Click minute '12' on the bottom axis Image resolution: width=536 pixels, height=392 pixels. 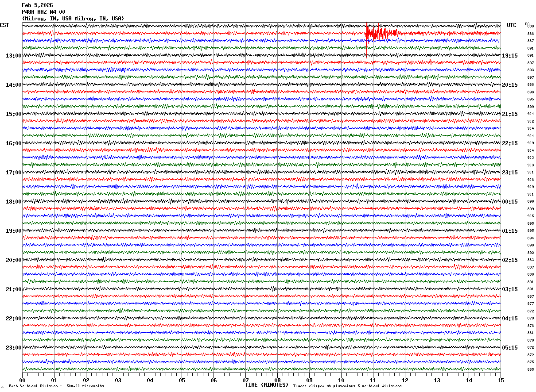click(x=405, y=380)
